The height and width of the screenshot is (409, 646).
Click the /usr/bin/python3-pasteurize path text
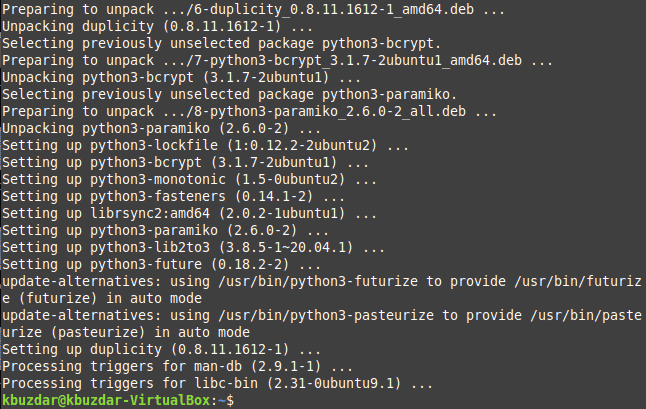326,316
